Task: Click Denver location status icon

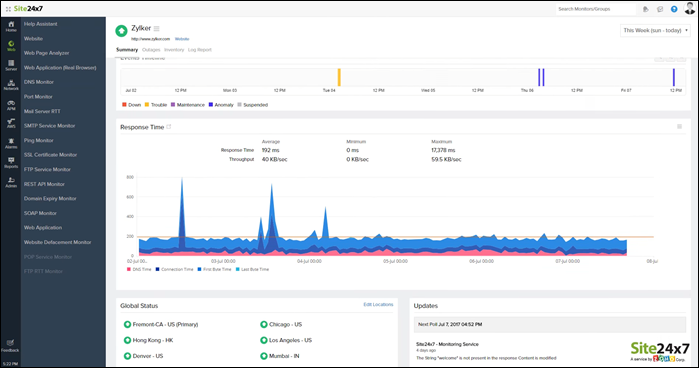Action: click(127, 356)
